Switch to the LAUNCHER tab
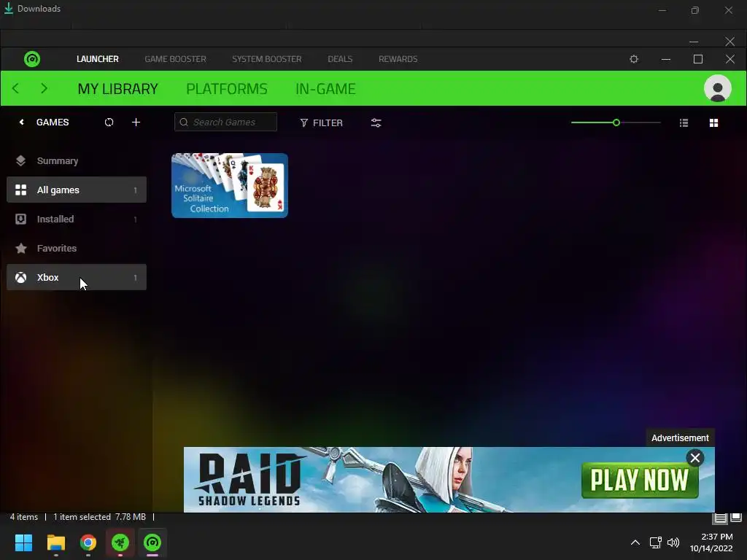This screenshot has height=560, width=747. [x=98, y=59]
